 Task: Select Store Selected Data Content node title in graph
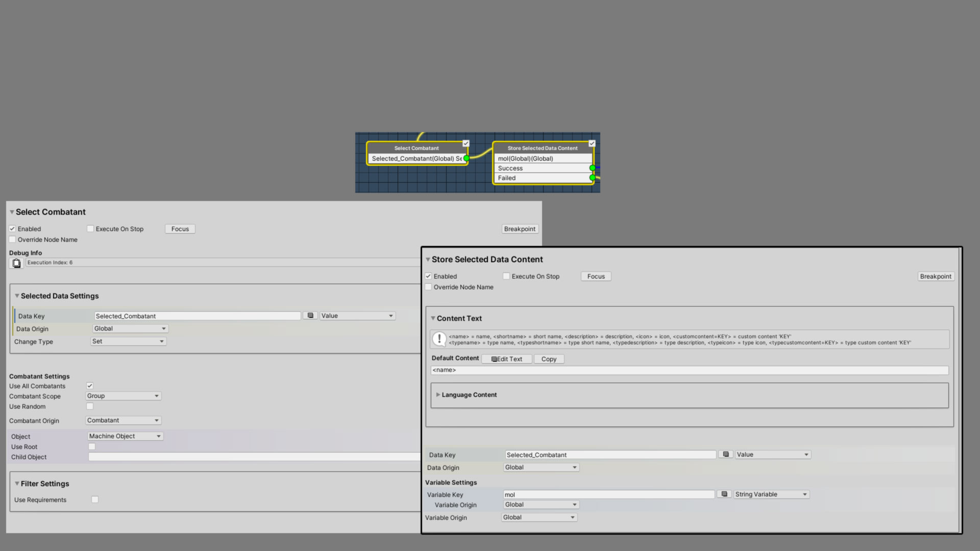[x=543, y=148]
